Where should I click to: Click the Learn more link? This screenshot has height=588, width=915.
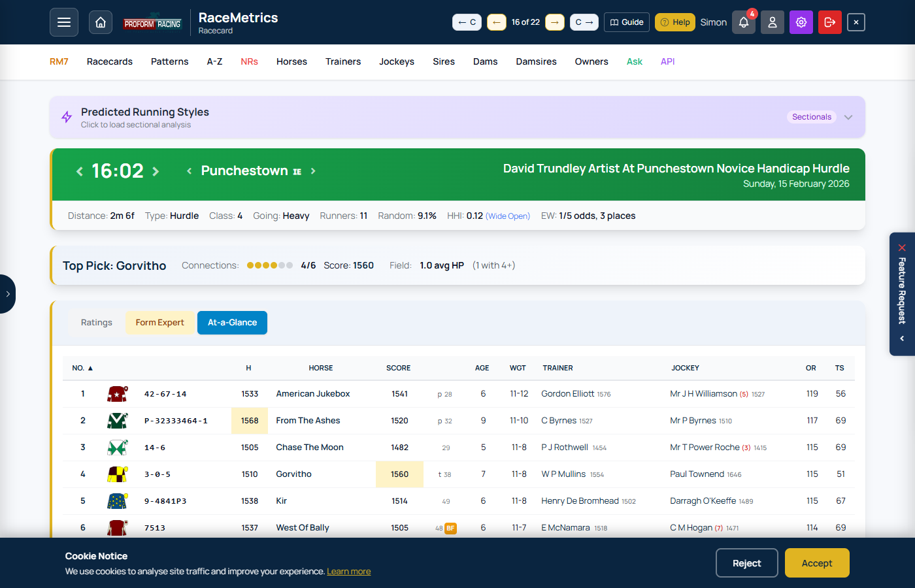click(x=348, y=570)
